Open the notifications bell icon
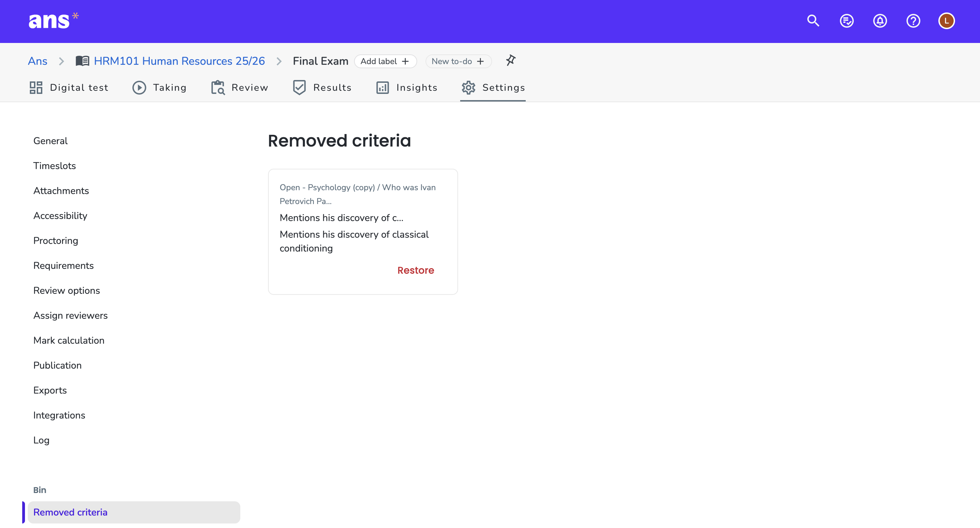The image size is (980, 528). point(880,21)
